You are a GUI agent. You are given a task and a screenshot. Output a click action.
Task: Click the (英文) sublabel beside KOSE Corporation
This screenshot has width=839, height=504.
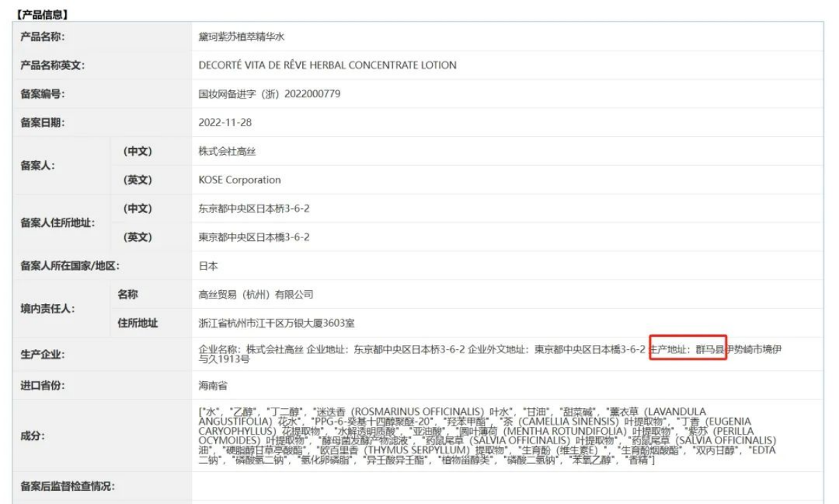coord(138,180)
